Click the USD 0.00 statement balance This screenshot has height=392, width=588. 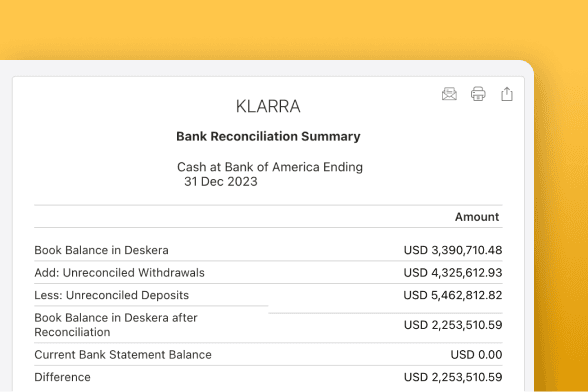pyautogui.click(x=476, y=355)
